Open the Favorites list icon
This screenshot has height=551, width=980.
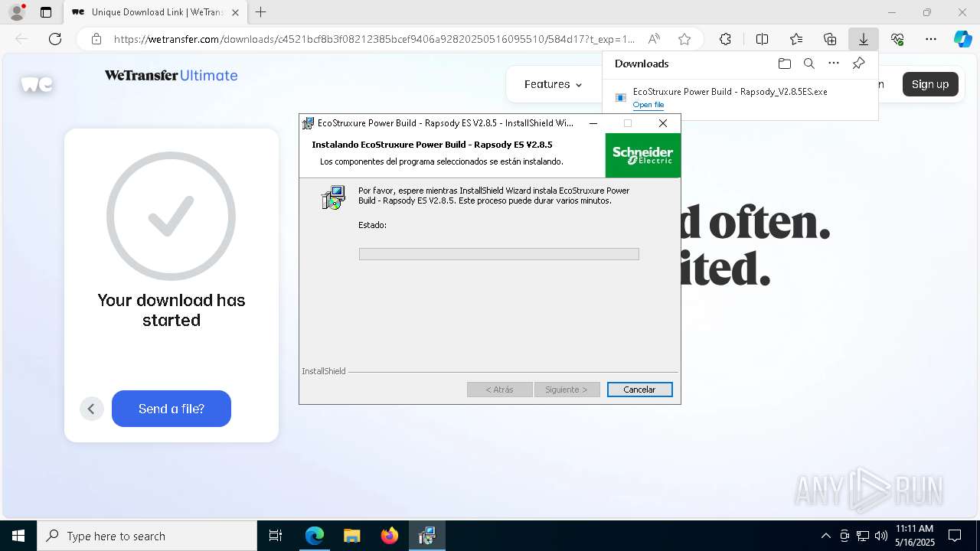[796, 39]
